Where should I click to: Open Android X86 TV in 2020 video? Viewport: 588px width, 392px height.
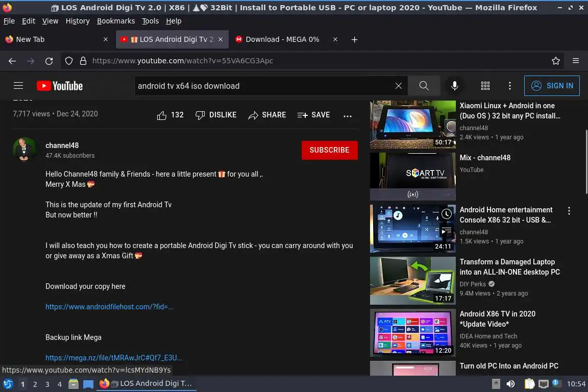point(497,319)
